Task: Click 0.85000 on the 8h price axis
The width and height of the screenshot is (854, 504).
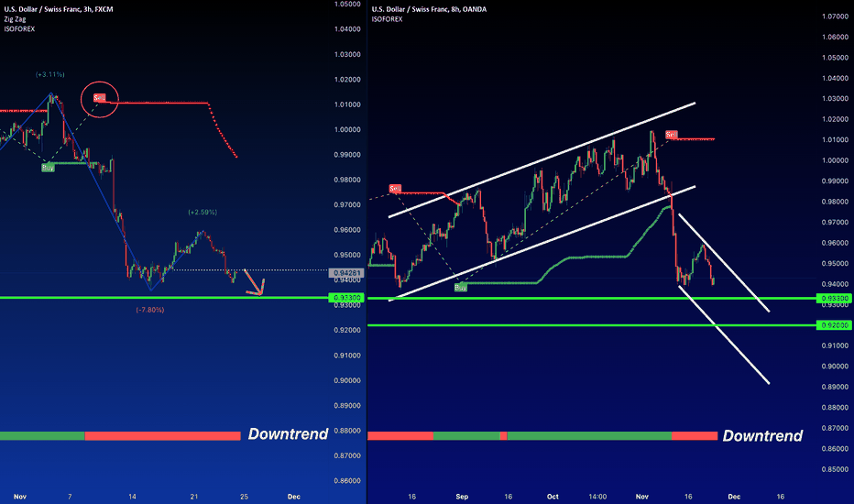Action: 835,469
